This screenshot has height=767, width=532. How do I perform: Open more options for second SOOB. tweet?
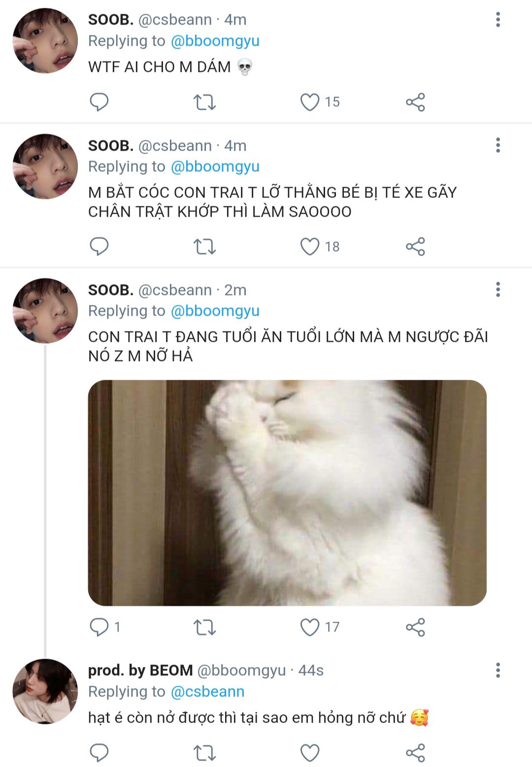[x=498, y=145]
